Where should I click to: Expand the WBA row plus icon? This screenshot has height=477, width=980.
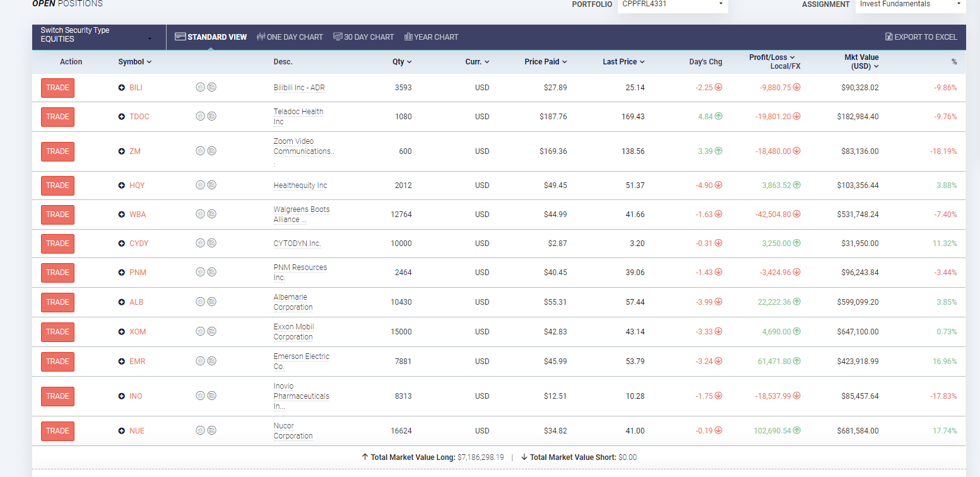122,215
